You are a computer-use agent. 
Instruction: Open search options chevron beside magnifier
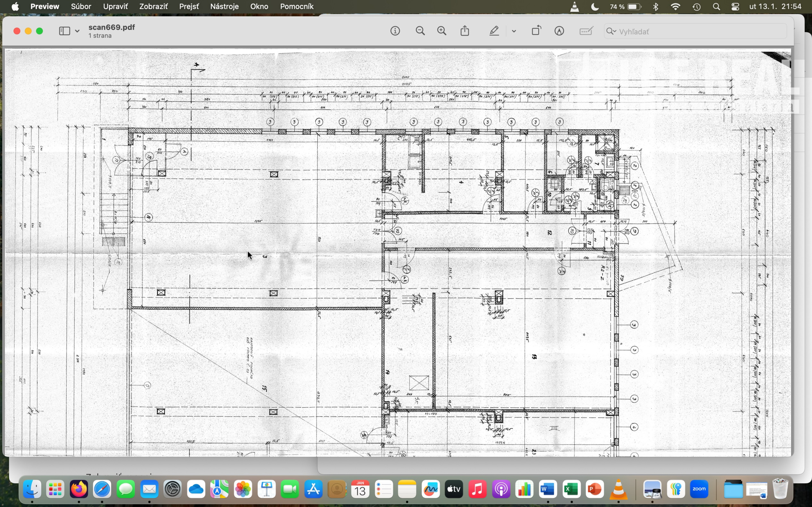pos(614,31)
